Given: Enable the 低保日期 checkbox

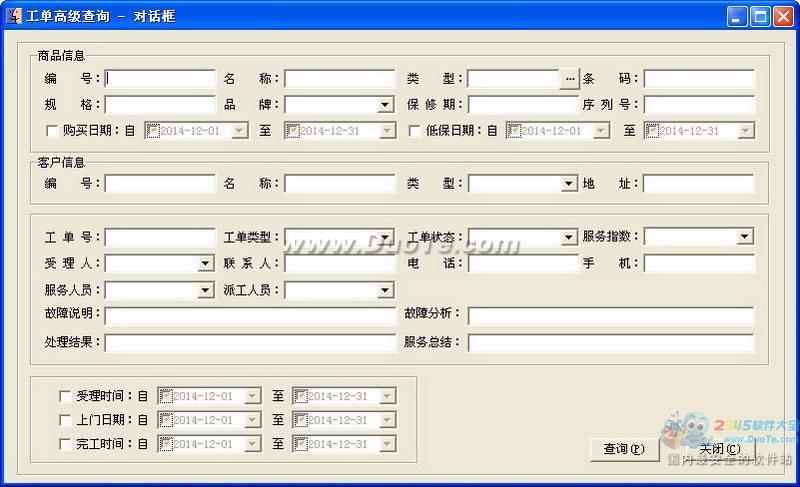Looking at the screenshot, I should [415, 131].
